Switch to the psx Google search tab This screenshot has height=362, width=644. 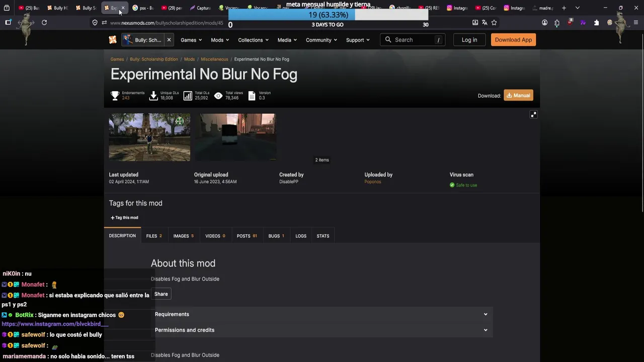click(143, 8)
